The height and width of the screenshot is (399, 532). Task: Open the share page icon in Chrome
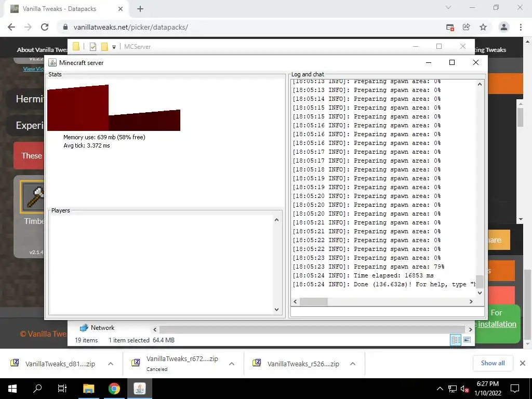[467, 27]
